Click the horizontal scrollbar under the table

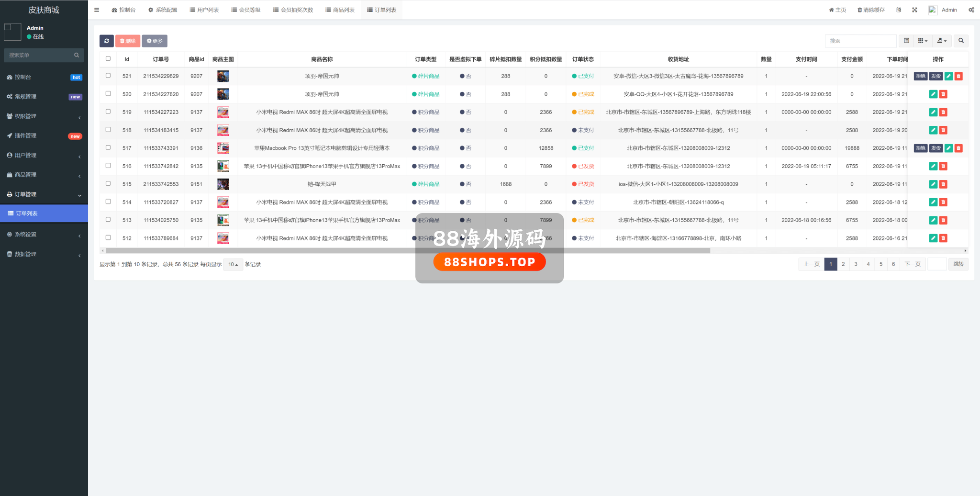407,250
